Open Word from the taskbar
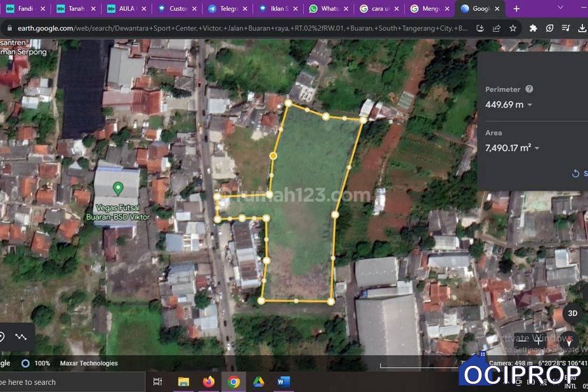Viewport: 588px width, 392px height. click(x=284, y=381)
